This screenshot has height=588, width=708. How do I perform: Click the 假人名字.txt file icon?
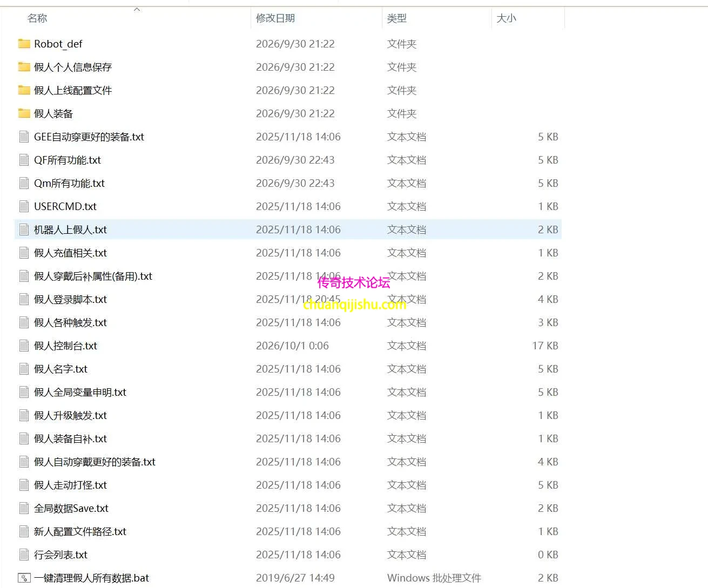pyautogui.click(x=24, y=369)
